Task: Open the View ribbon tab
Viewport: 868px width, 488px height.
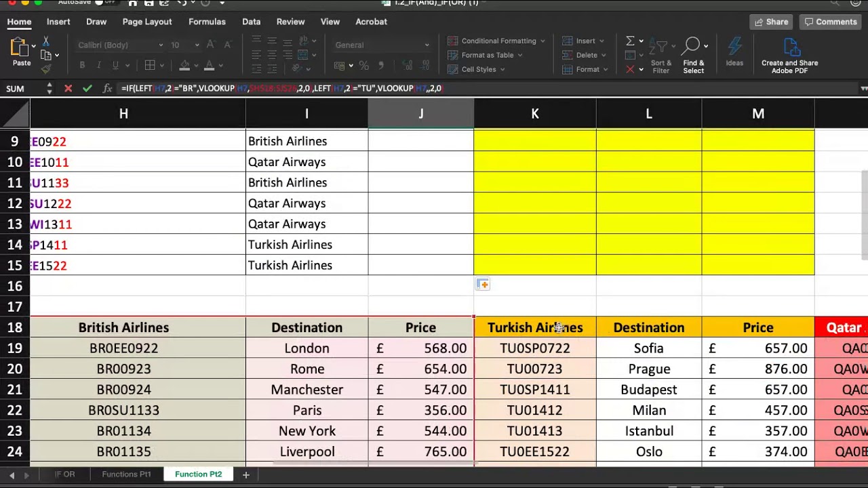Action: tap(330, 22)
